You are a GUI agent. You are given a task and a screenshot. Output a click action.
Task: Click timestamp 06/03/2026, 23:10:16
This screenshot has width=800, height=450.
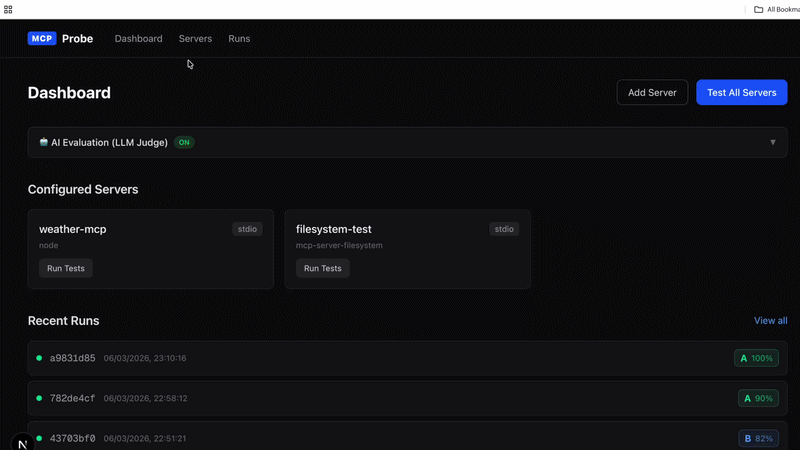coord(145,358)
